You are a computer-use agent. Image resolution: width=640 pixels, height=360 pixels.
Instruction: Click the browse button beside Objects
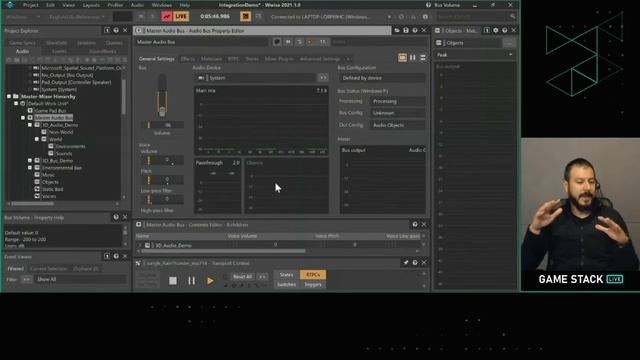(509, 43)
